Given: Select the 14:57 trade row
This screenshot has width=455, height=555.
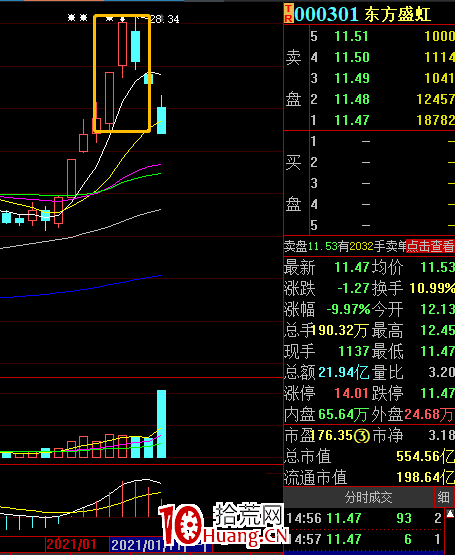Looking at the screenshot, I should click(x=365, y=539).
